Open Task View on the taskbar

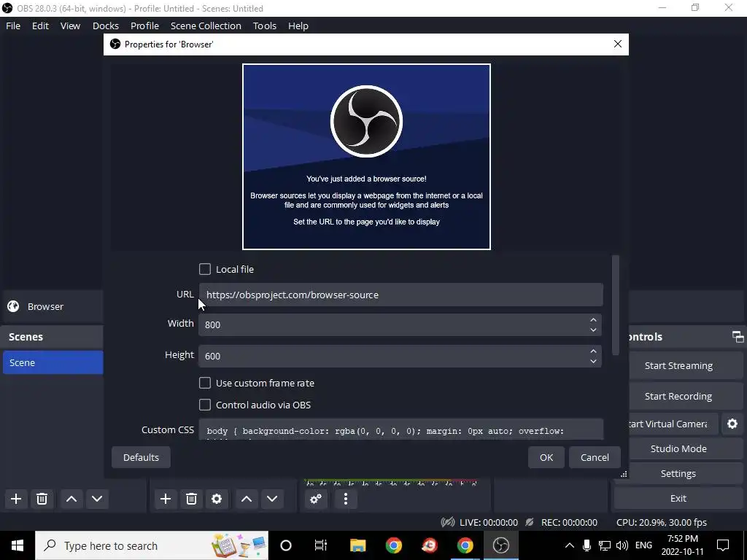pyautogui.click(x=321, y=545)
